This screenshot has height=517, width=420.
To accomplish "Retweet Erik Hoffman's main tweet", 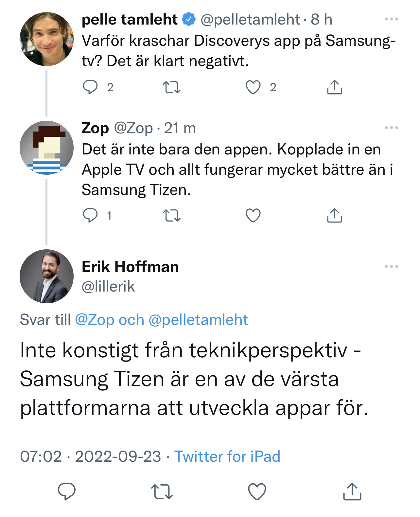I will point(162,491).
